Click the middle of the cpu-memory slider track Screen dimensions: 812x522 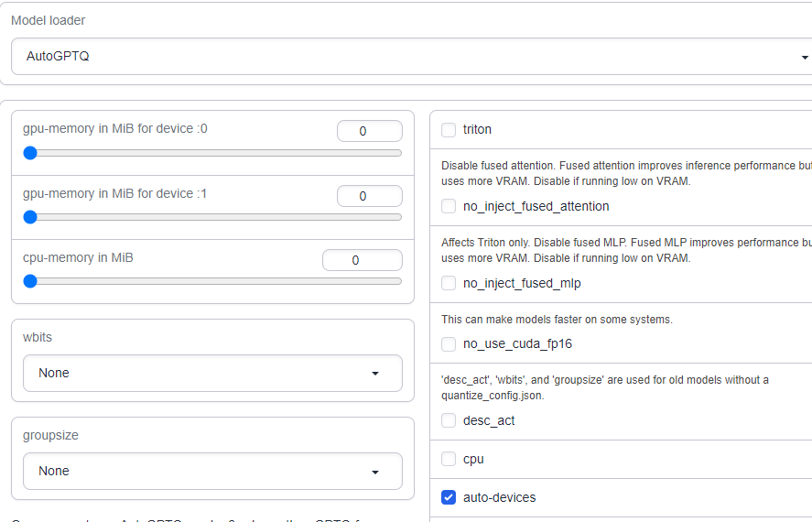(215, 281)
